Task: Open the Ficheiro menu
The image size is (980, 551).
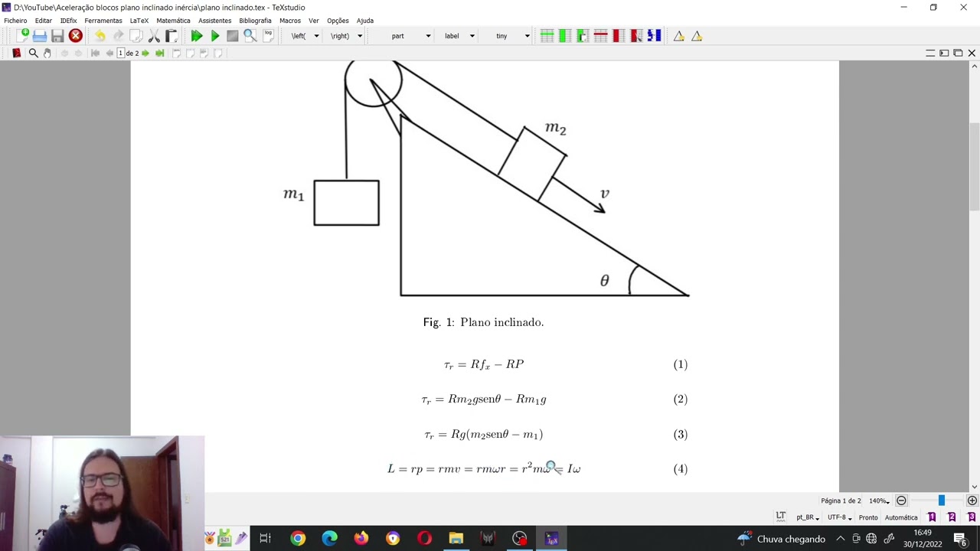Action: tap(15, 21)
